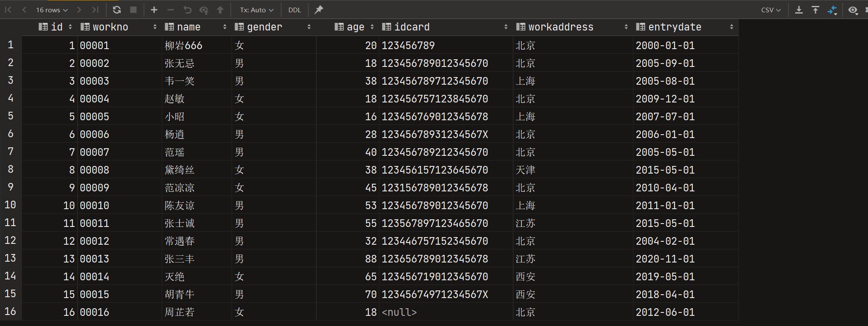Select the name cell "周芷若"
Viewport: 868px width, 326px height.
coord(197,312)
